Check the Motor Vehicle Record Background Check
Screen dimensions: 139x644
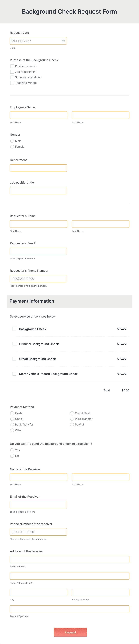[14, 374]
